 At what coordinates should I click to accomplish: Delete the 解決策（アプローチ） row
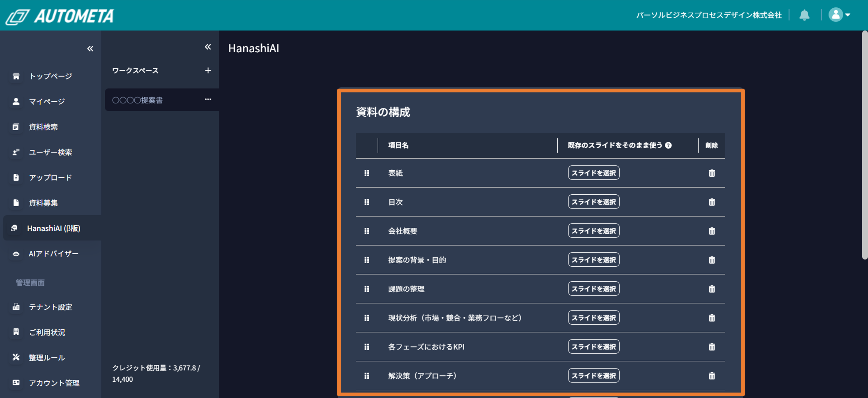pyautogui.click(x=711, y=376)
